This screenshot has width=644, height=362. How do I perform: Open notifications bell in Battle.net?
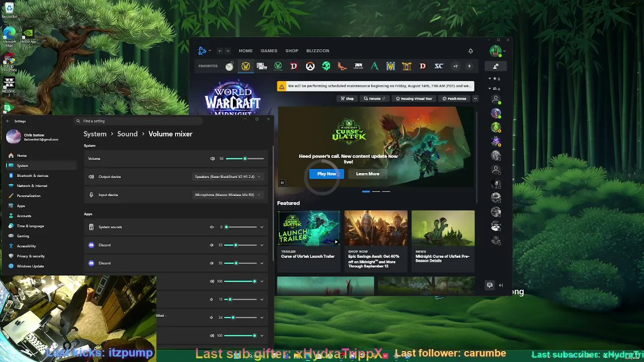click(x=470, y=51)
